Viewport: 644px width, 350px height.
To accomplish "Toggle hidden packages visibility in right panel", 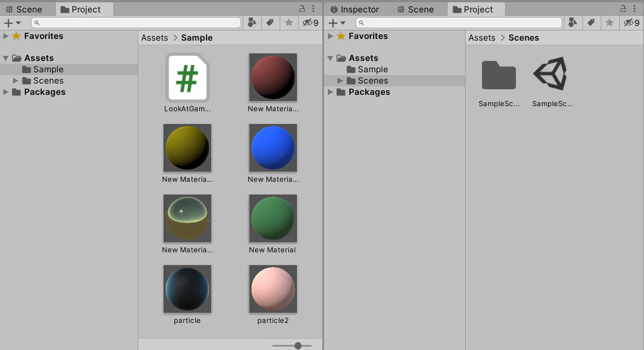I will click(631, 23).
